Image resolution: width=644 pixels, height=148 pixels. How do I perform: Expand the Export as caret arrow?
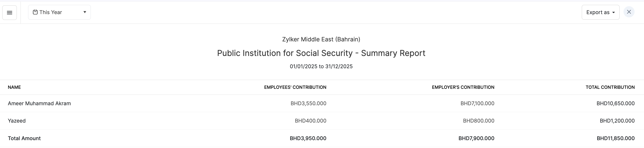coord(614,12)
